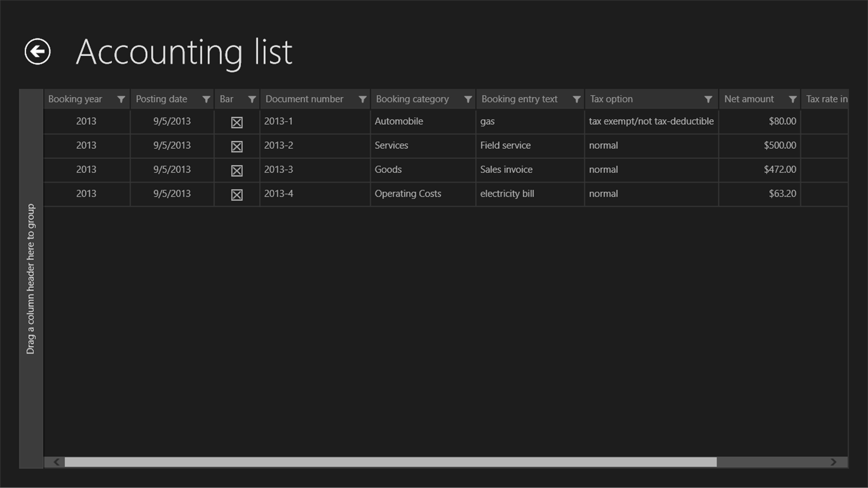Sort by the Booking category column header

coord(412,99)
